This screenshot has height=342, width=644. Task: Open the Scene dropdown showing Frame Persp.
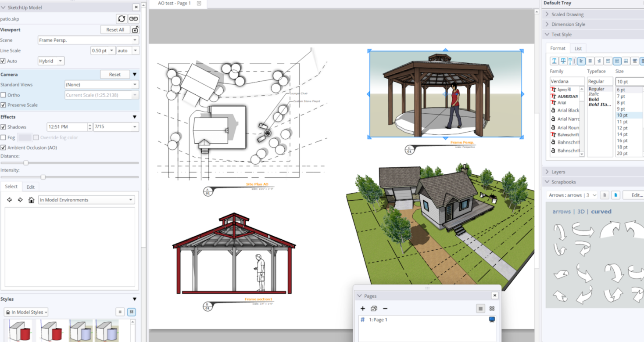[x=88, y=40]
